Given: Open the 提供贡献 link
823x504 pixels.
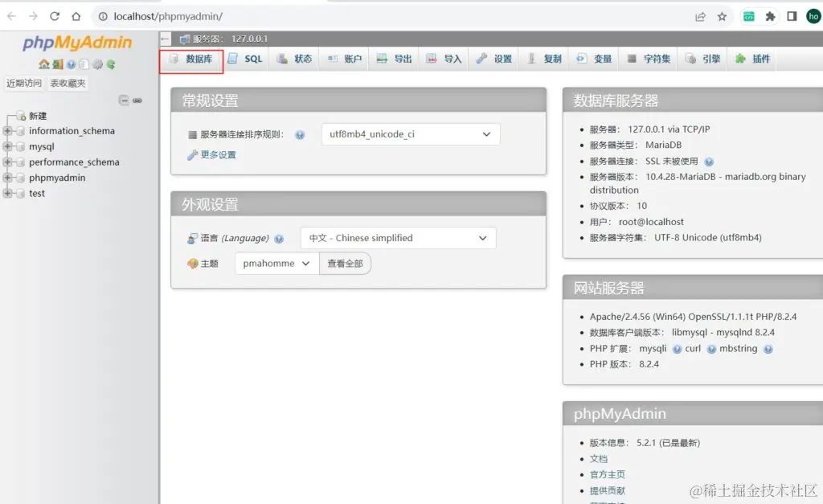Looking at the screenshot, I should tap(608, 491).
